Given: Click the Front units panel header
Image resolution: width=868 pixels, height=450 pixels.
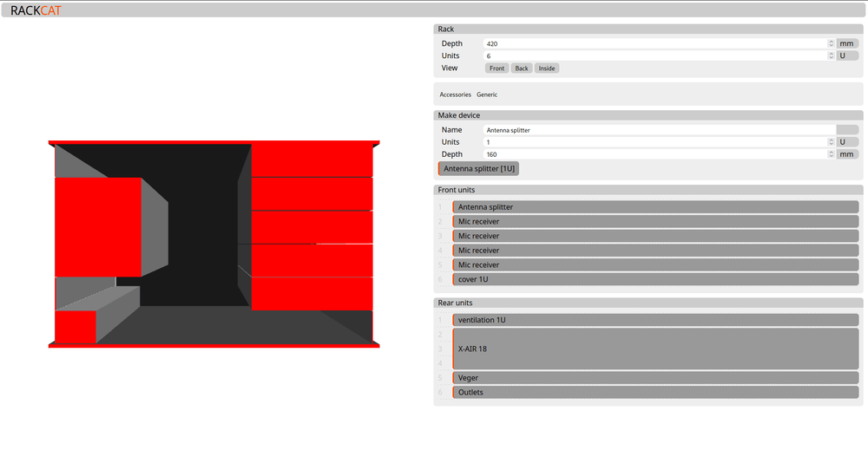Looking at the screenshot, I should [648, 190].
